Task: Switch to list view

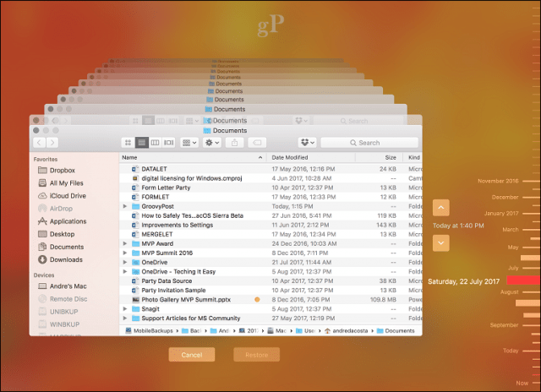Action: pos(141,143)
